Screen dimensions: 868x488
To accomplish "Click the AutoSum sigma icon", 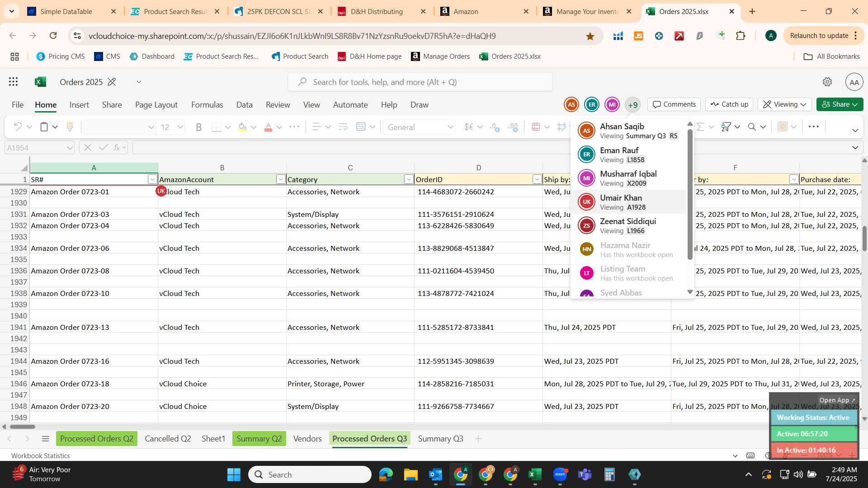I will (x=701, y=127).
